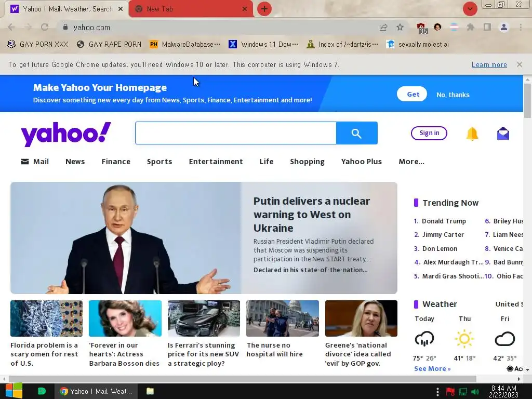Open the Ferrari SUV story thumbnail
532x399 pixels.
tap(204, 318)
